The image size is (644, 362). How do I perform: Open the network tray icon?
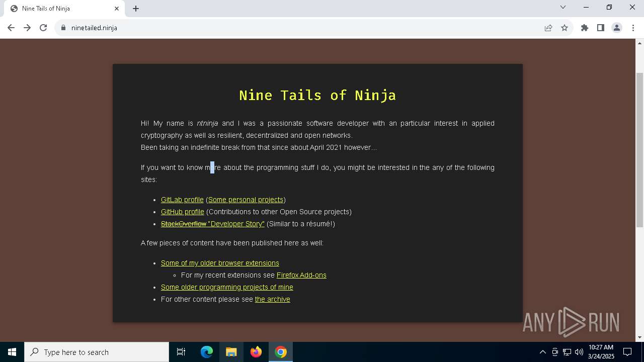point(567,352)
